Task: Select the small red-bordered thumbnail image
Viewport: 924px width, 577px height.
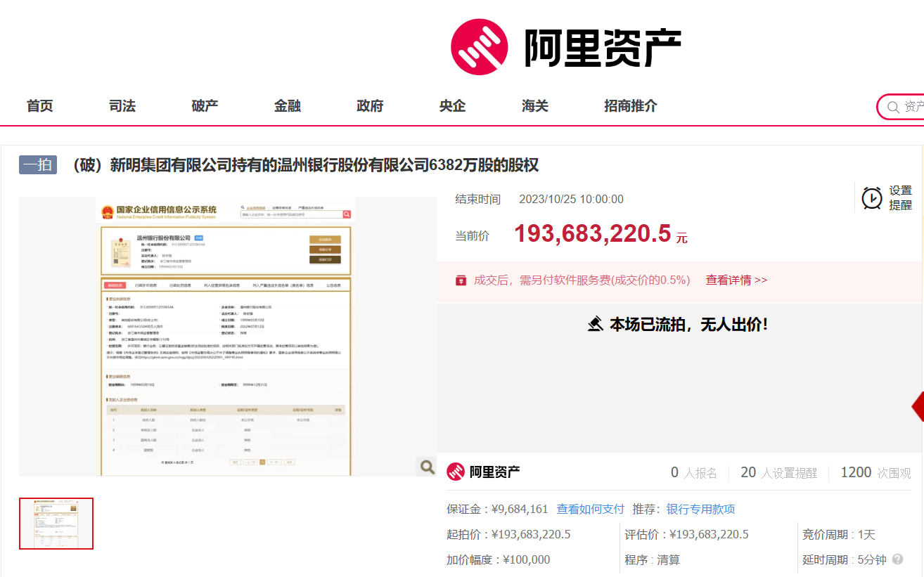Action: 56,524
